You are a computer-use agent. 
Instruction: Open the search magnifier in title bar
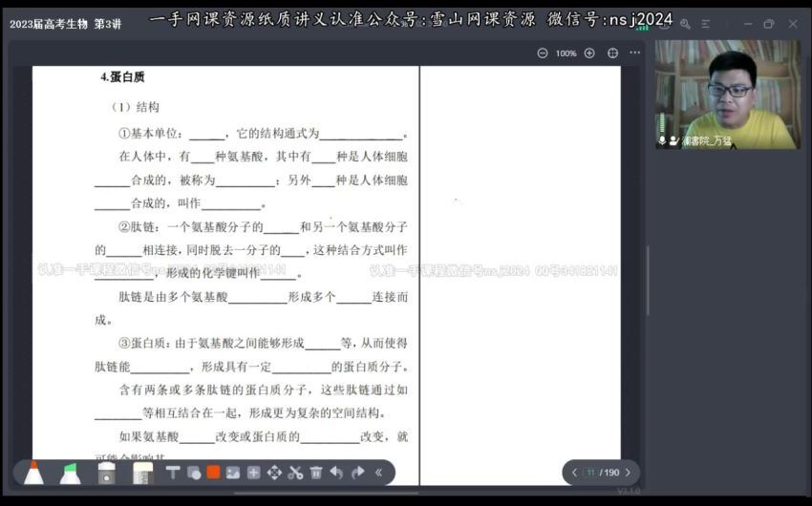coord(685,24)
